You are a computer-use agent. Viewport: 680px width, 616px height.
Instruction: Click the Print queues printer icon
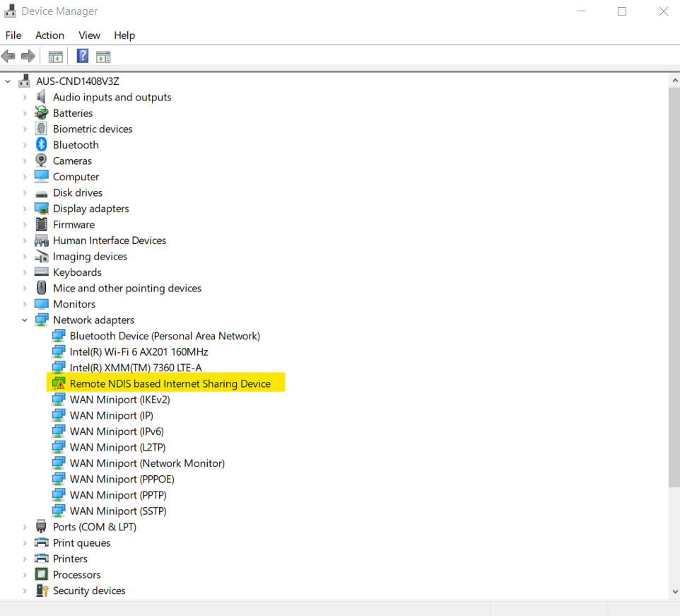pos(42,542)
